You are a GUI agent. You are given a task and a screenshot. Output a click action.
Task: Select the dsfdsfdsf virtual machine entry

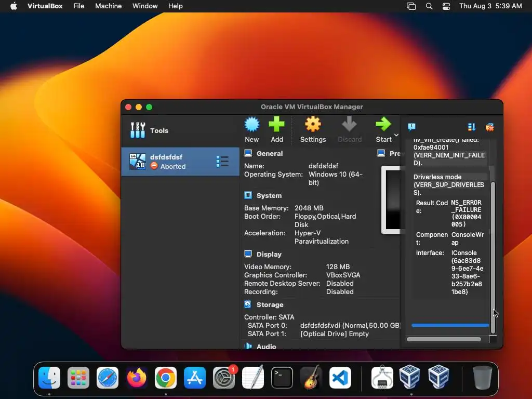coord(180,162)
